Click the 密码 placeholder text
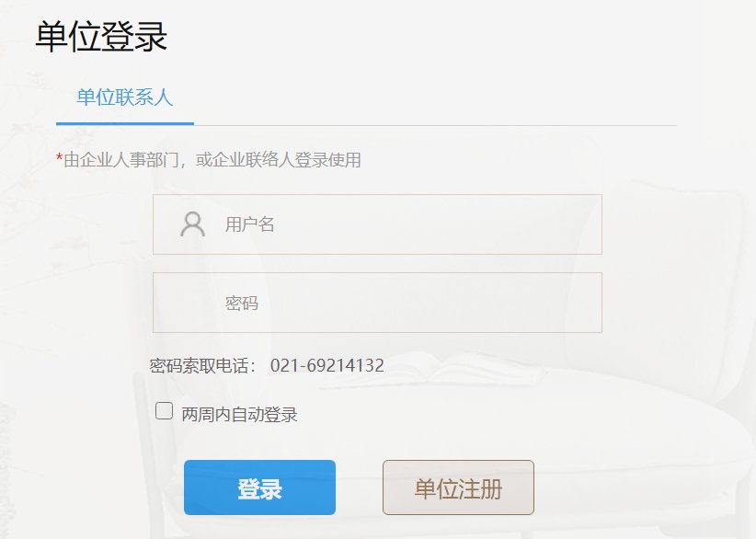756x539 pixels. (x=242, y=303)
